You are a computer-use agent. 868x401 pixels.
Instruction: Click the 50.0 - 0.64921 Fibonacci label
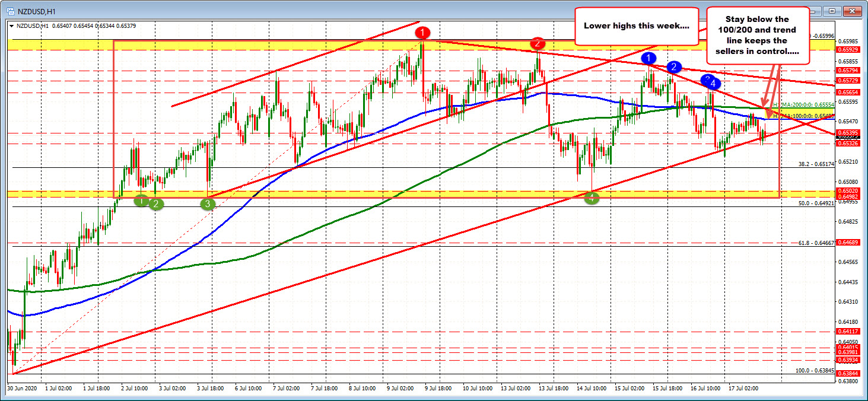[816, 203]
